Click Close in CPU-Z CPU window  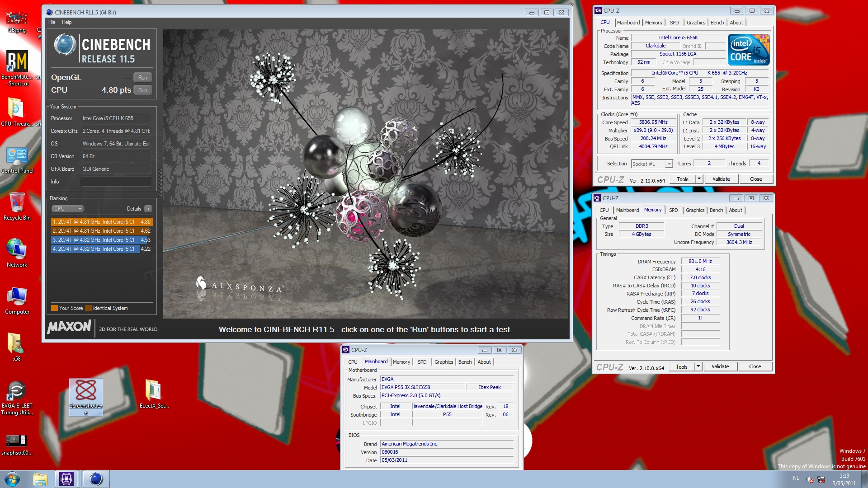point(756,179)
